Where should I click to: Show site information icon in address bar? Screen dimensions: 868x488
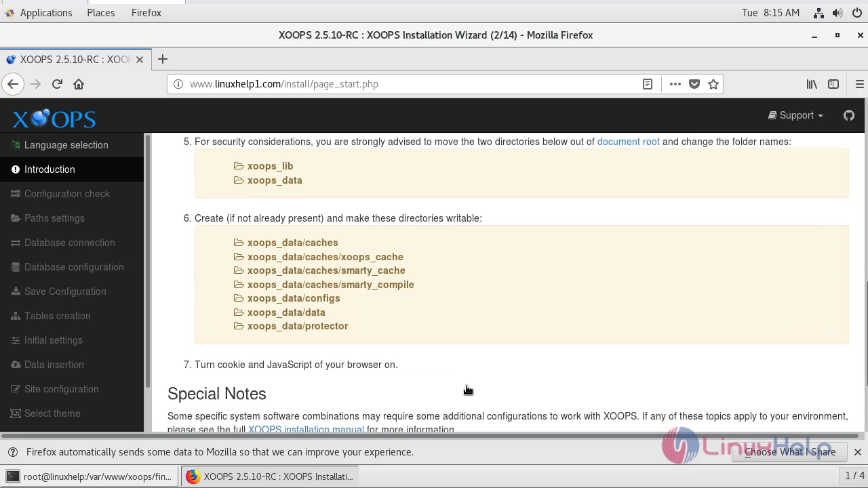click(178, 84)
